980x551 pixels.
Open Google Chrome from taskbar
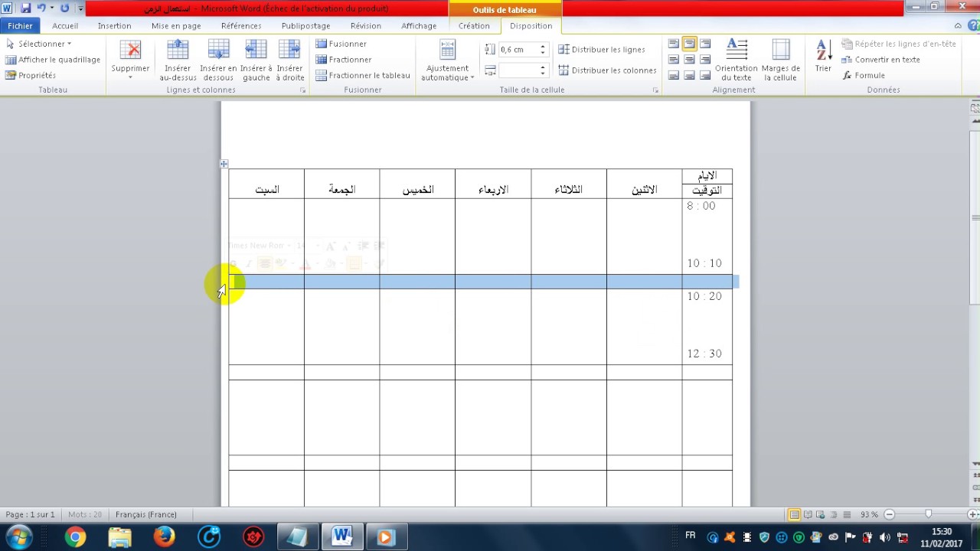(x=75, y=537)
